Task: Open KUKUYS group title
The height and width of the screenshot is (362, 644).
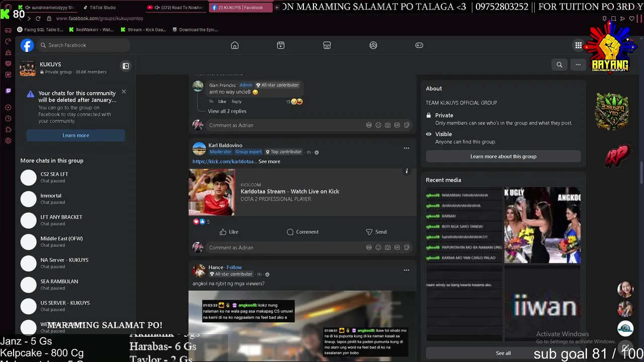Action: [x=50, y=64]
